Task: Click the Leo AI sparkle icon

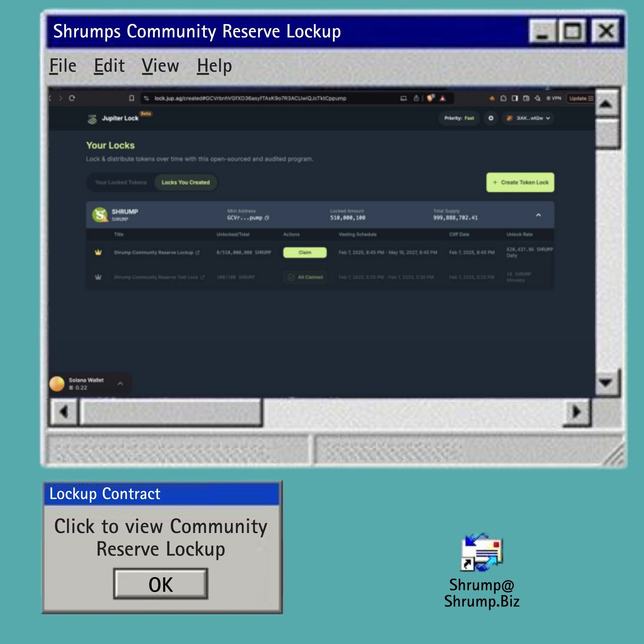Action: point(537,98)
